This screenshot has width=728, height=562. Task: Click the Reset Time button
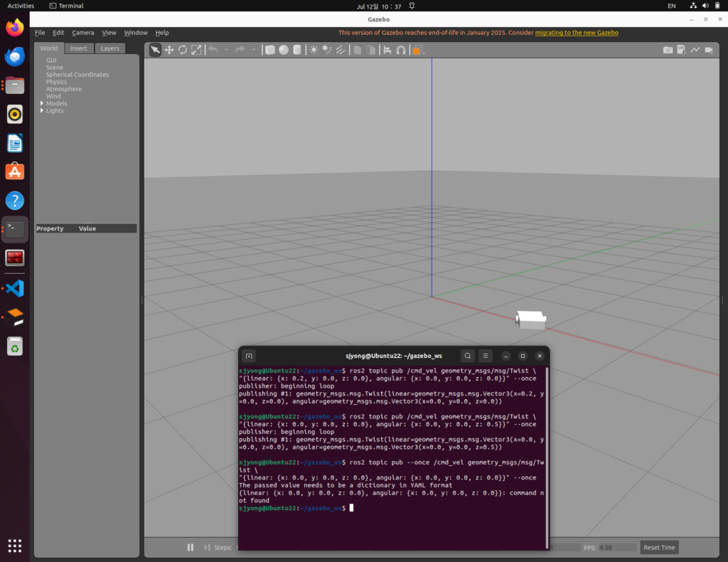[x=659, y=547]
